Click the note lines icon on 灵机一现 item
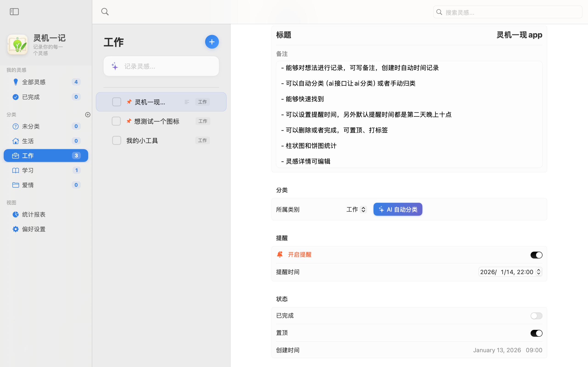 click(187, 102)
